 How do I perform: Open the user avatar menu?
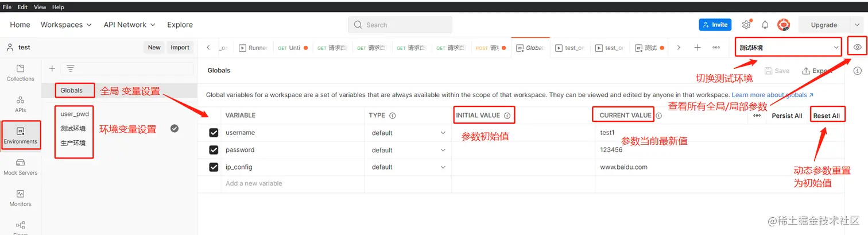tap(784, 25)
